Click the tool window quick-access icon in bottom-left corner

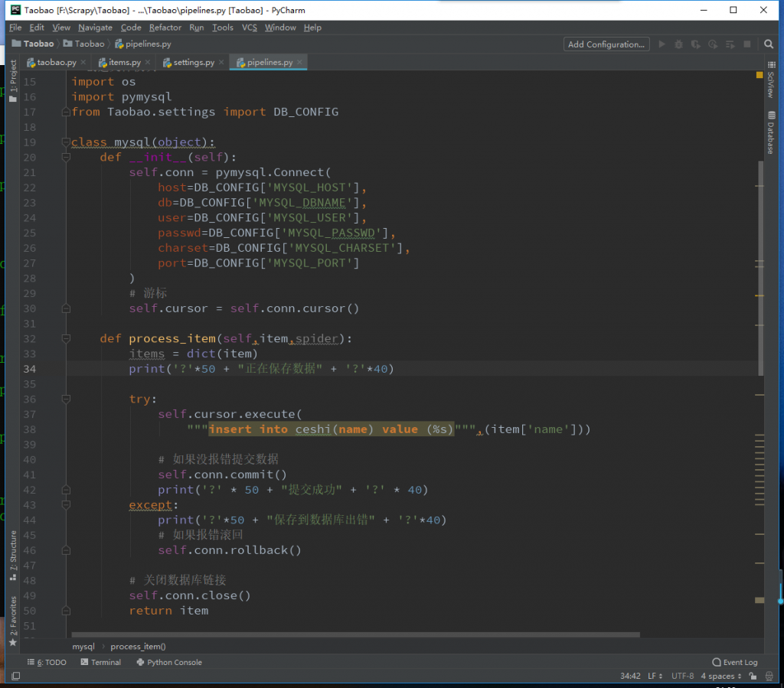click(15, 677)
